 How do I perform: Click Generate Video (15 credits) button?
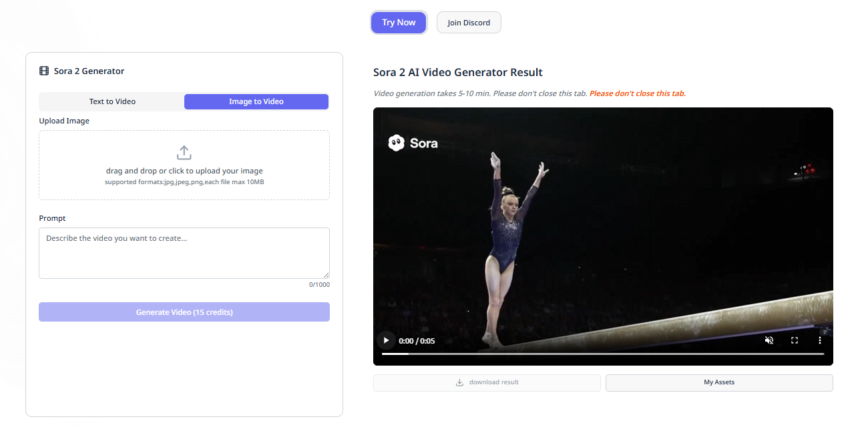pos(184,312)
